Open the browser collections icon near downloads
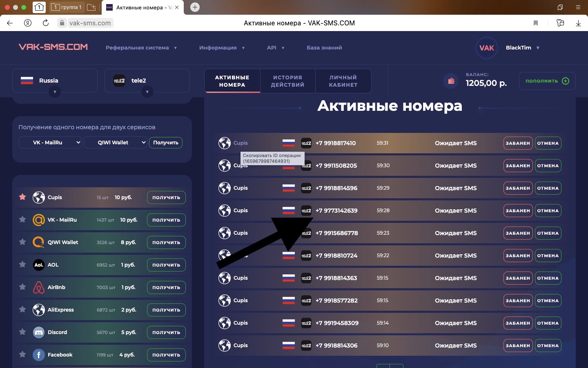The image size is (588, 368). [560, 23]
